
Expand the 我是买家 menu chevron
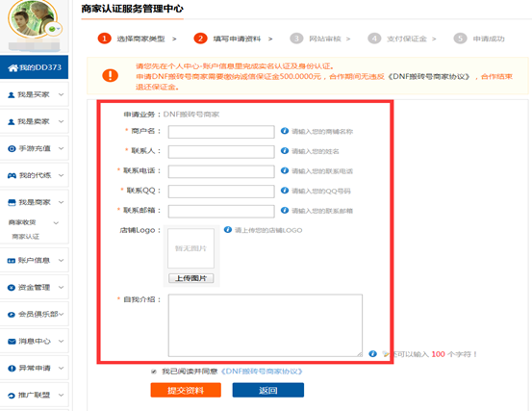tap(61, 94)
